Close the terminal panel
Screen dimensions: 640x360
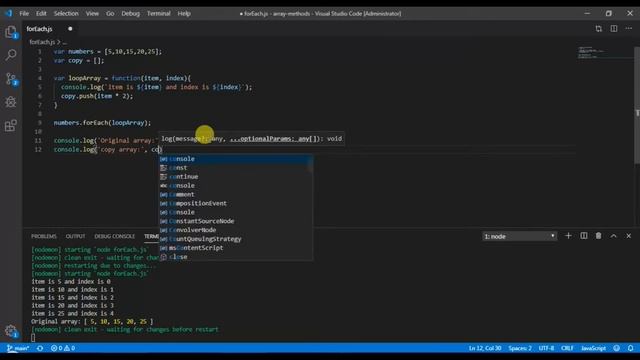tap(629, 236)
